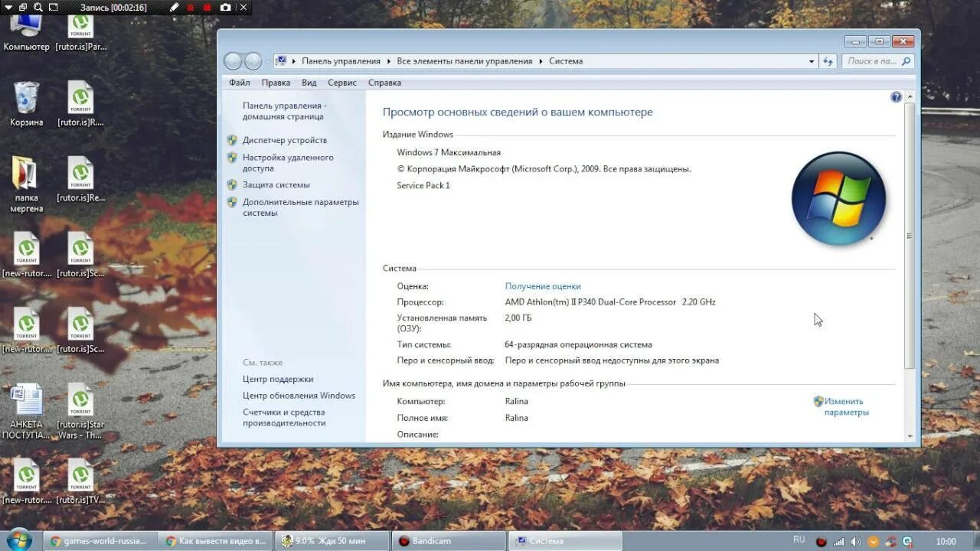Open 'Счетчики и средства производительности' link

[285, 417]
